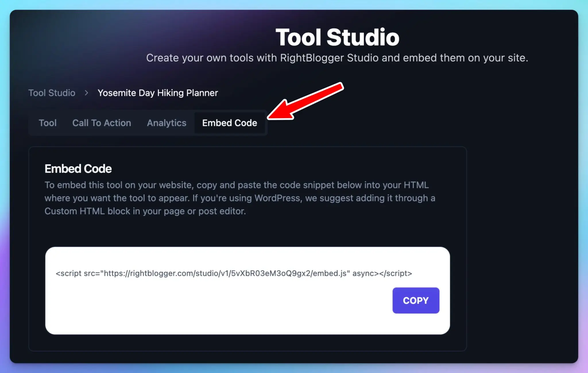Screen dimensions: 588x373
Task: Switch to the Tool tab
Action: 48,123
